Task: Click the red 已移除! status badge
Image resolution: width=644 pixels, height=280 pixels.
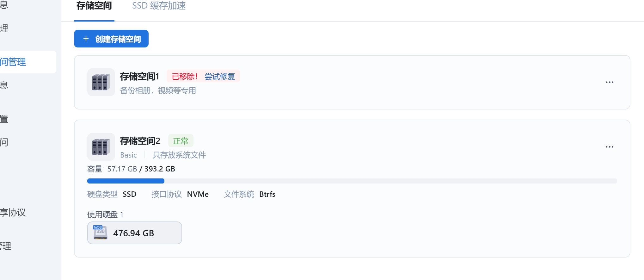Action: point(185,77)
